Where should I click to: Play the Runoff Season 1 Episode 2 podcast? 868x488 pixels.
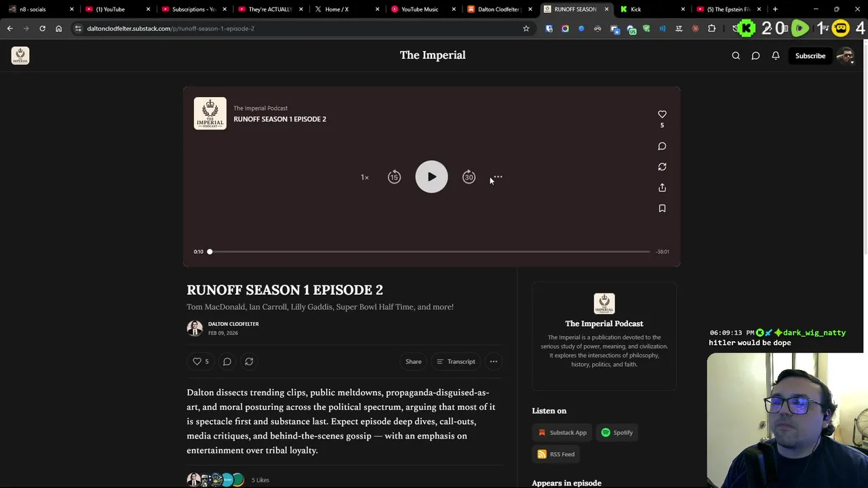tap(431, 177)
